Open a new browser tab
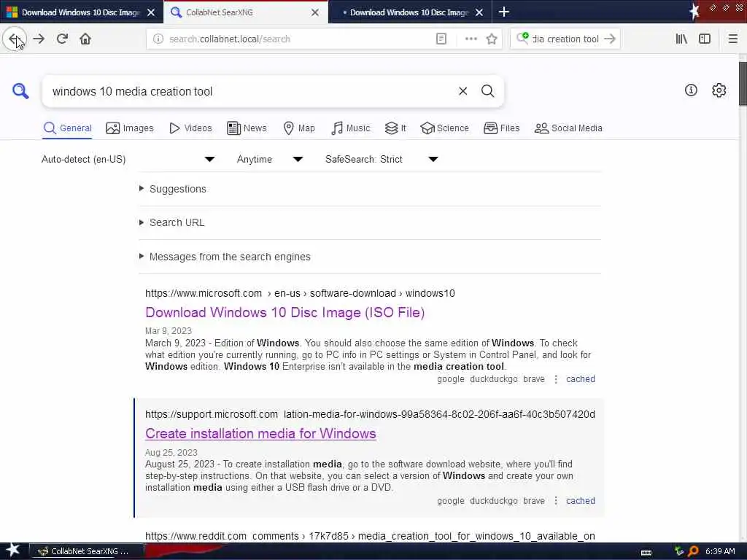 (x=503, y=12)
